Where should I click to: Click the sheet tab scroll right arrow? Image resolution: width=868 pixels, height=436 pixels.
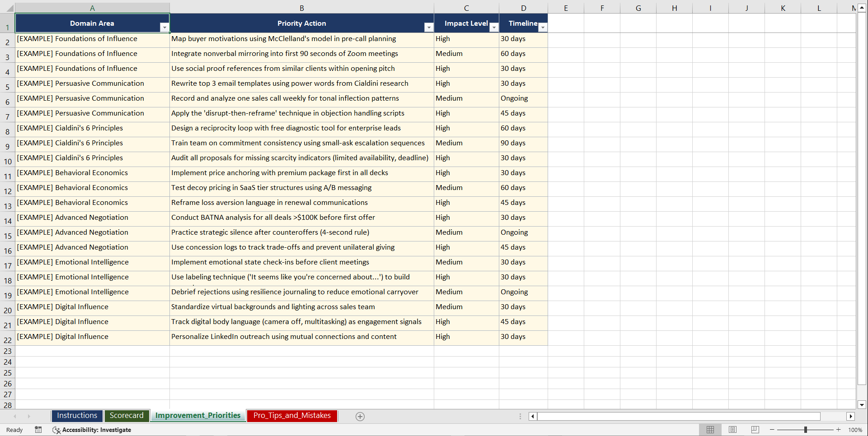29,416
